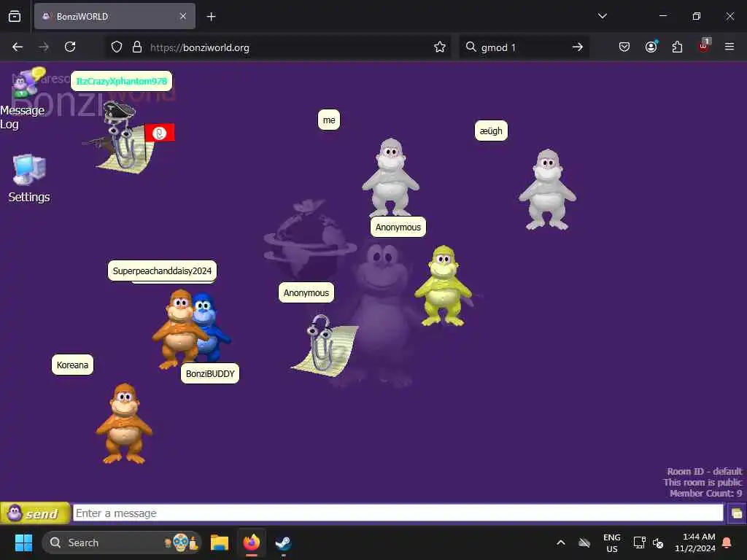The width and height of the screenshot is (747, 560).
Task: Click the network display tray icon
Action: click(x=639, y=542)
